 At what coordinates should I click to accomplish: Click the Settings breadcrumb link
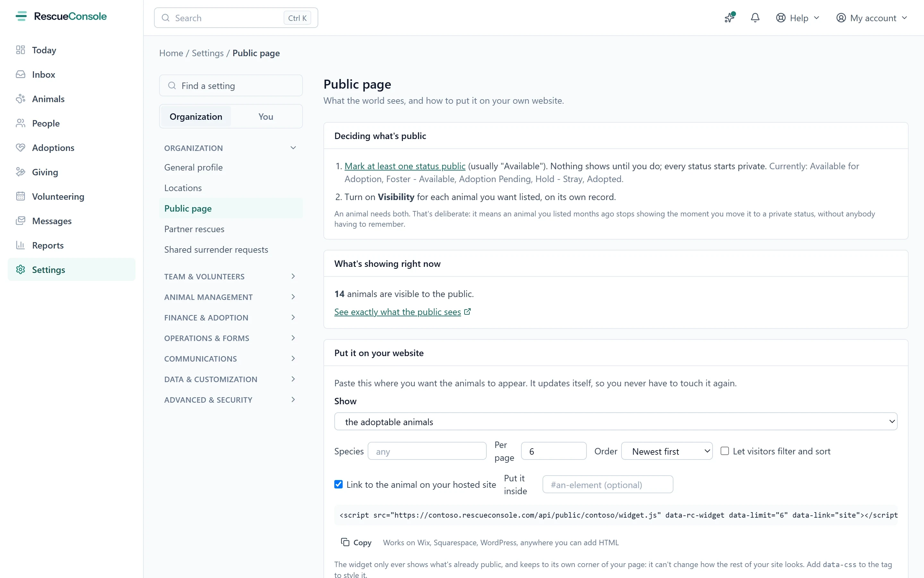[208, 53]
